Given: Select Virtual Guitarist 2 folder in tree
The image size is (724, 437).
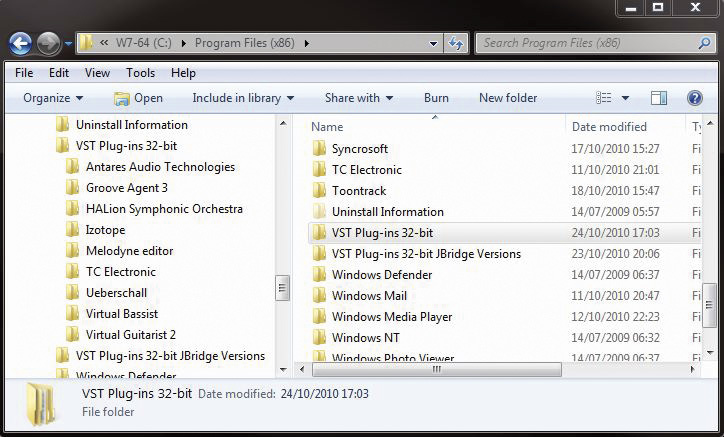Looking at the screenshot, I should tap(131, 335).
